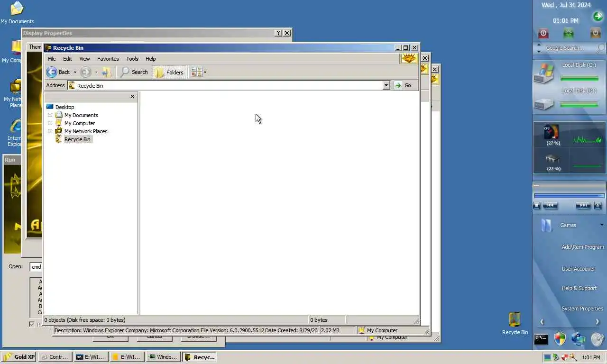Click the media player progress bar
This screenshot has width=607, height=364.
569,196
